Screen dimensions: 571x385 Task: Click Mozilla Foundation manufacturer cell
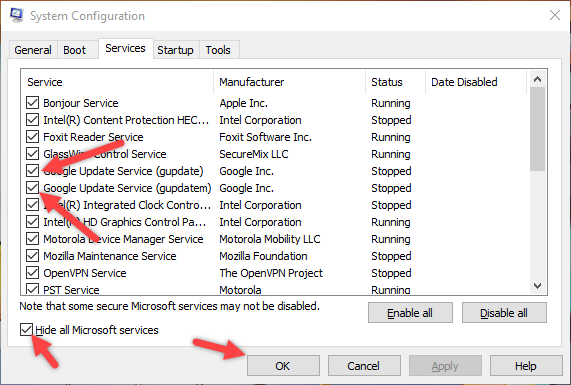263,256
